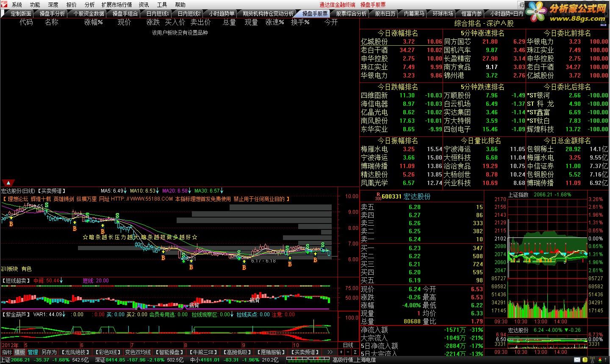Expand more indicator tabs with >> arrow
The width and height of the screenshot is (610, 364).
[x=330, y=352]
